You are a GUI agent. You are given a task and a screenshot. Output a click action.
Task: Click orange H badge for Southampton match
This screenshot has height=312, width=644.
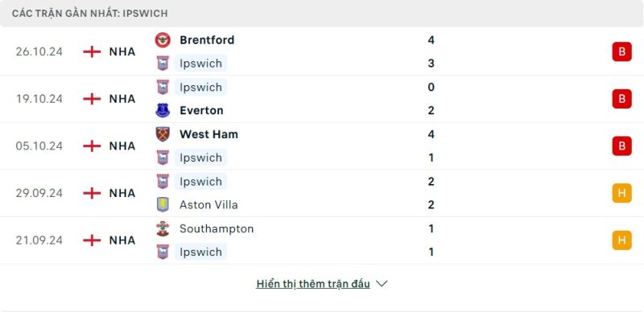pos(621,240)
